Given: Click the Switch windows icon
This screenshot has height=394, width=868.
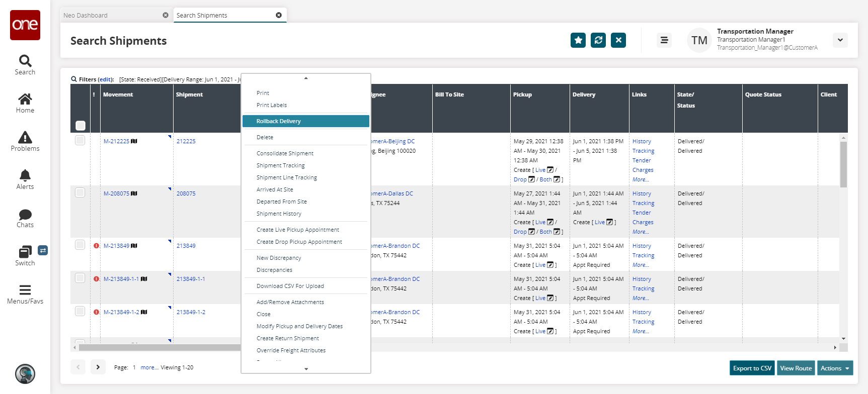Looking at the screenshot, I should coord(25,252).
